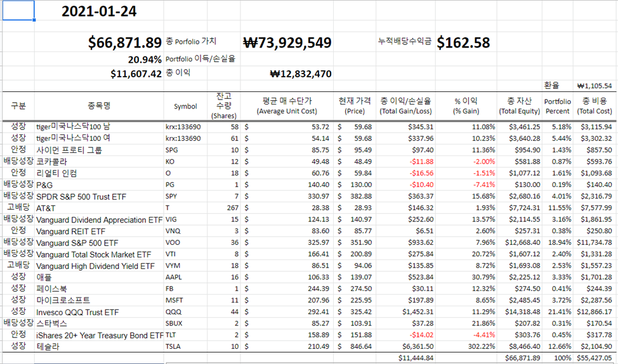Click the Portfolio Percent header
618x364 pixels.
(x=558, y=106)
